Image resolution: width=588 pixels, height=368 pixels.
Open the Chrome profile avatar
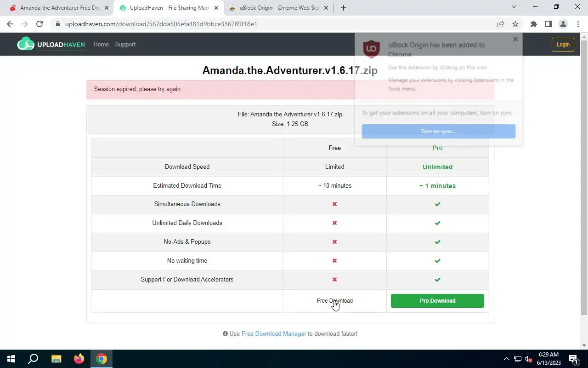(563, 24)
